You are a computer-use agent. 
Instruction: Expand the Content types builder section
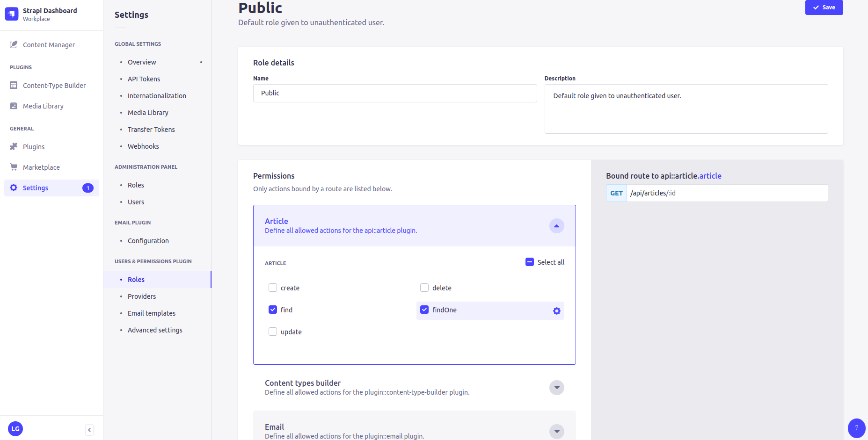tap(556, 388)
